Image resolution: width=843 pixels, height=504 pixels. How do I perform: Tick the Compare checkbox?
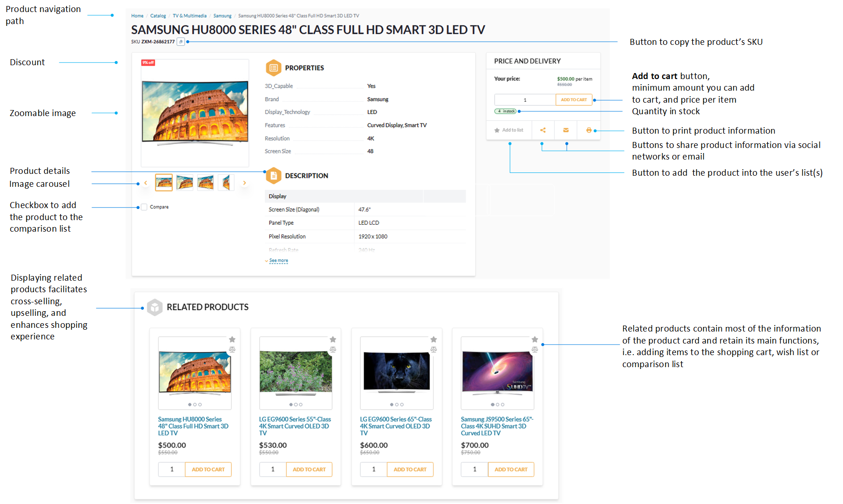144,207
